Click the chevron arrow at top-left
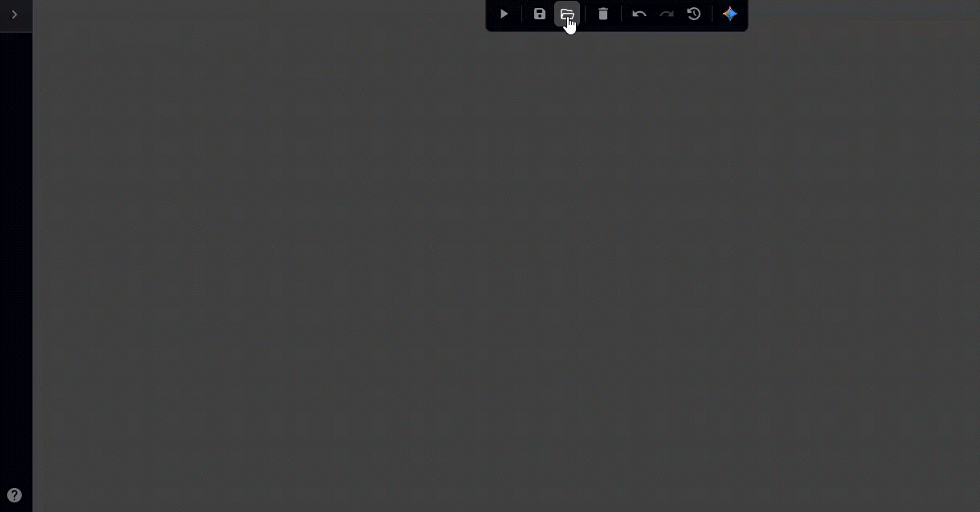 14,14
